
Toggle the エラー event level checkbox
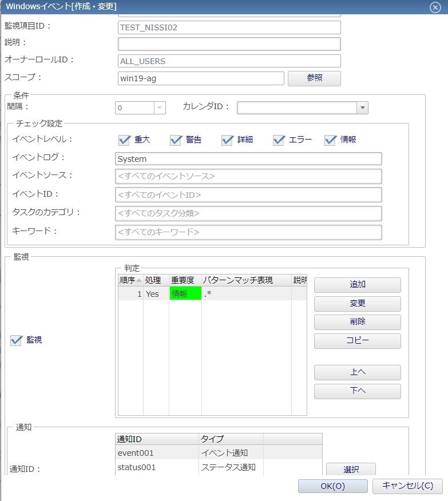pyautogui.click(x=279, y=140)
